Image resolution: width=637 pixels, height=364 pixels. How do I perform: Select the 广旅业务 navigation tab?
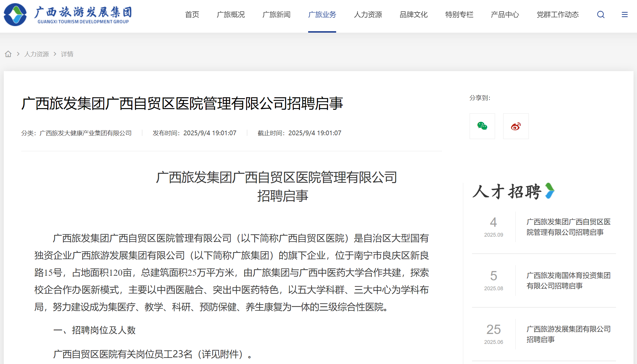[x=322, y=15]
